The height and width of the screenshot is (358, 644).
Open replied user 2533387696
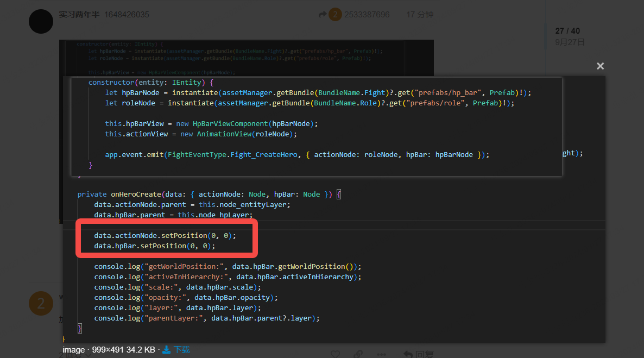tap(367, 15)
